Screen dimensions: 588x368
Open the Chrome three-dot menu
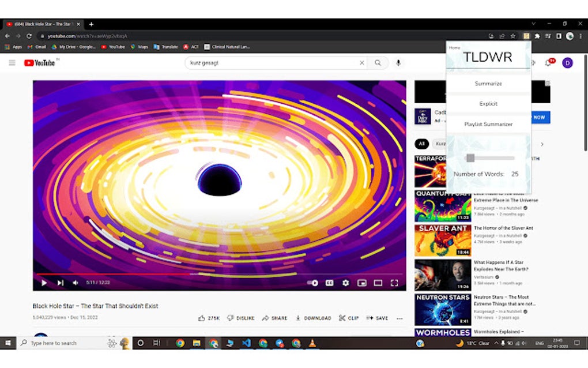[581, 36]
